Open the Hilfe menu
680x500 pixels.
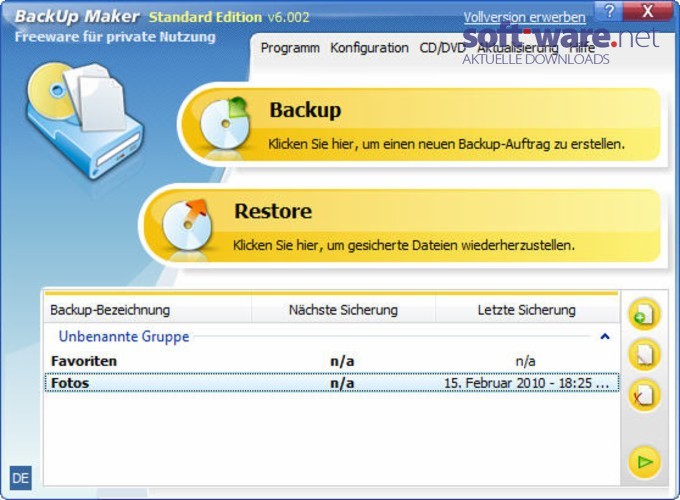(x=582, y=48)
